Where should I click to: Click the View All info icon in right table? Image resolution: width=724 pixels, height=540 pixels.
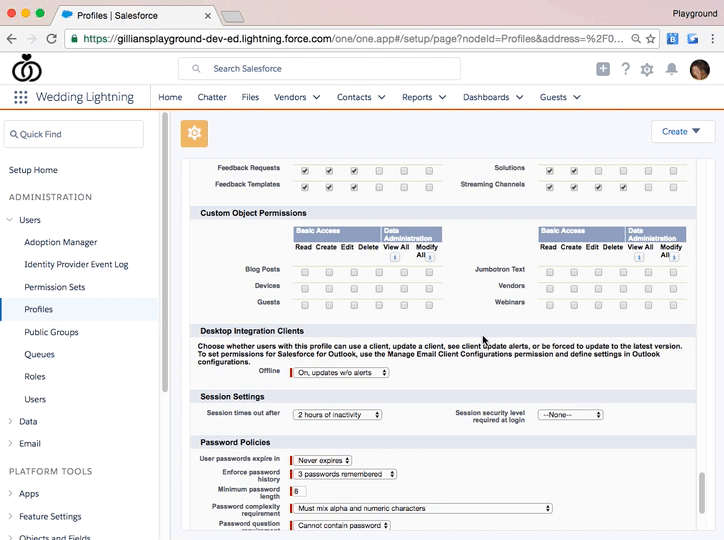coord(639,258)
